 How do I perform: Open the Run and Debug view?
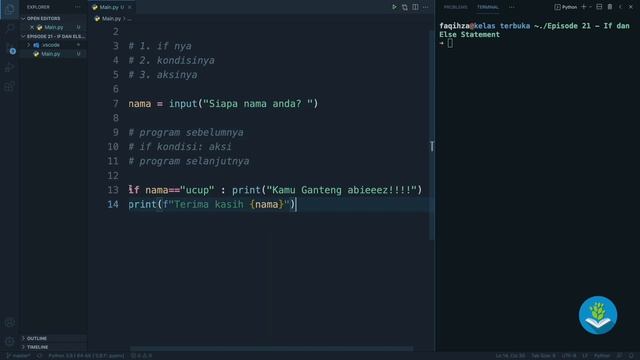[10, 67]
